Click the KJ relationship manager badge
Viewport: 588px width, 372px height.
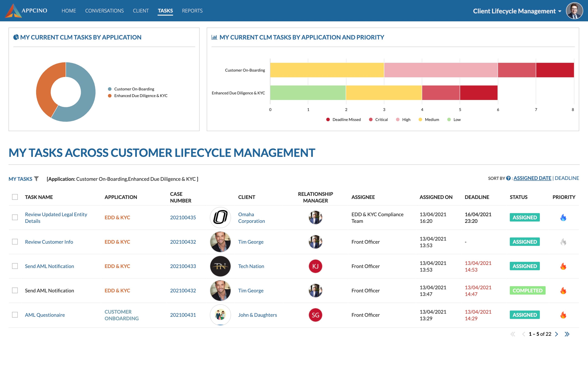[315, 266]
